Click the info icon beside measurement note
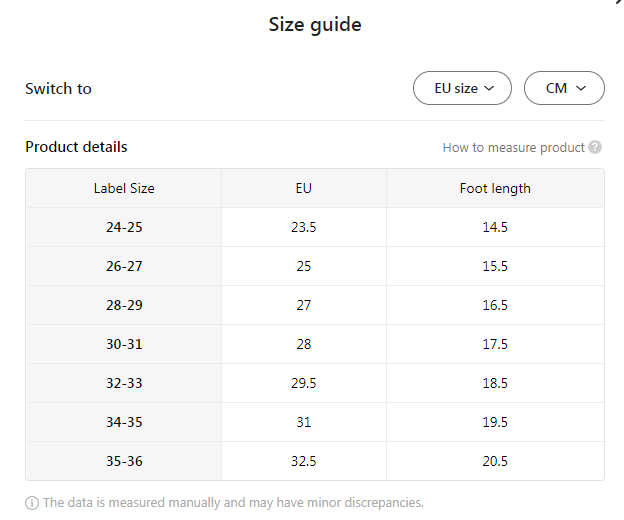Image resolution: width=624 pixels, height=520 pixels. click(32, 502)
